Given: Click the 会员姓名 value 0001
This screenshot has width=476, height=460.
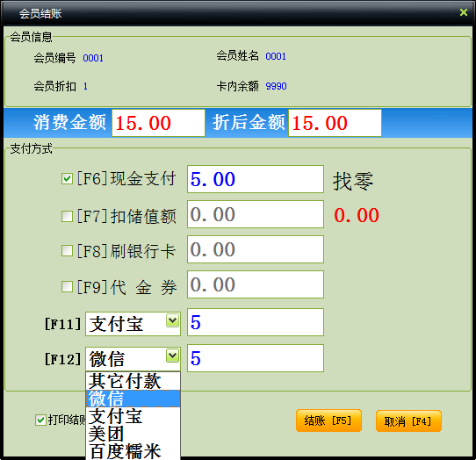Looking at the screenshot, I should click(x=276, y=56).
